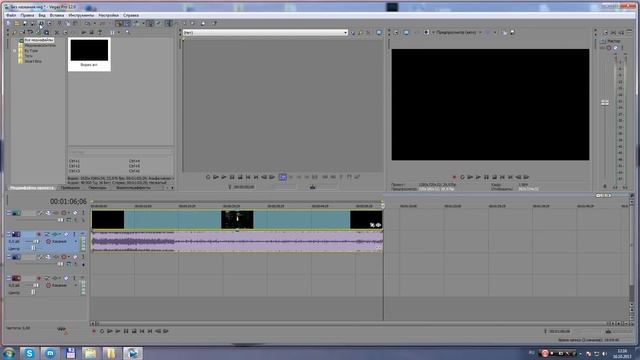
Task: Select the Медиафайлы проекта tab
Action: coord(32,188)
